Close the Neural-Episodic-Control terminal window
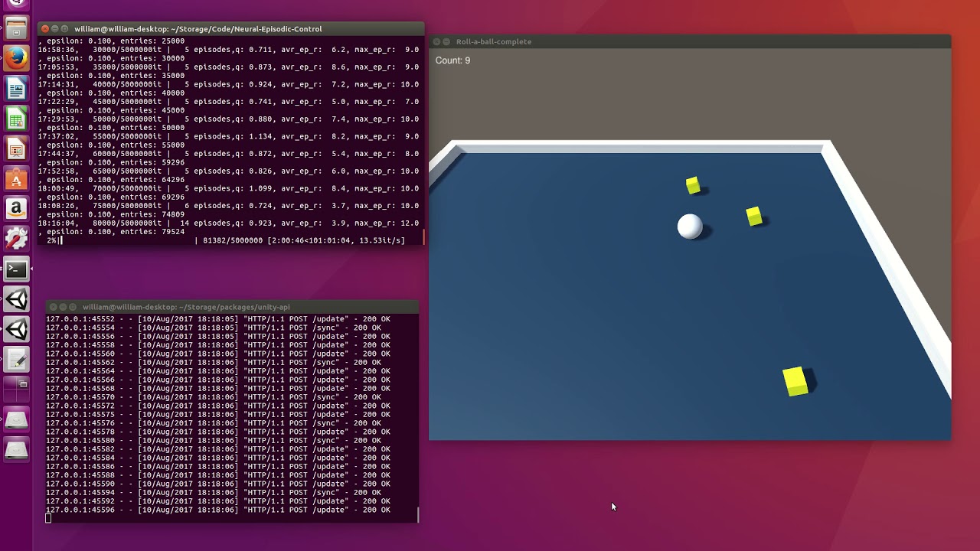Viewport: 980px width, 551px height. pyautogui.click(x=44, y=29)
